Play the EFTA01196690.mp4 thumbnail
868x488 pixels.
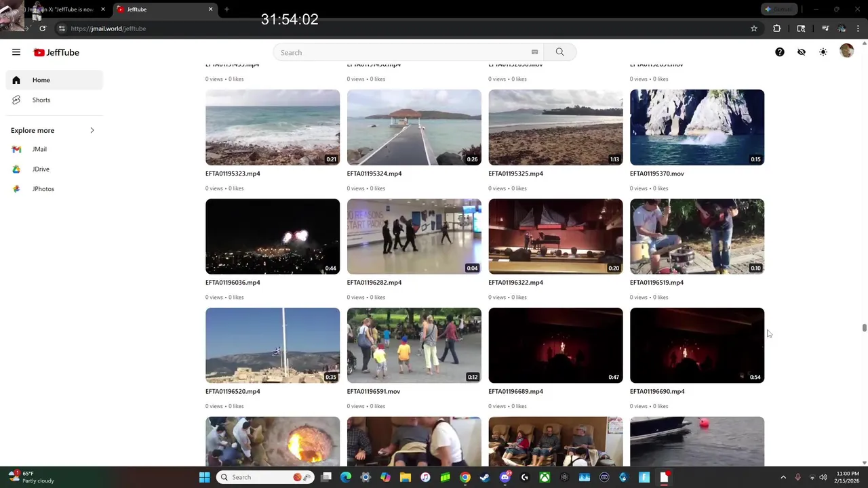point(696,345)
